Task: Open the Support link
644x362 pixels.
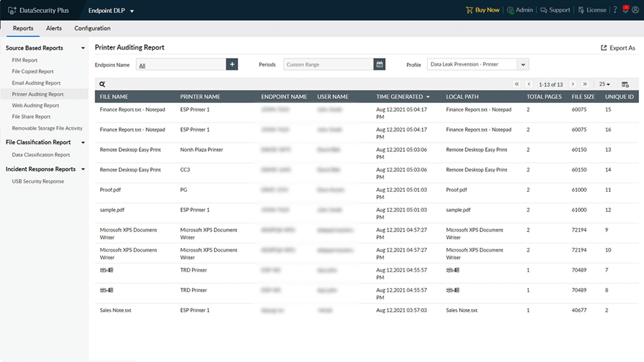Action: click(555, 10)
